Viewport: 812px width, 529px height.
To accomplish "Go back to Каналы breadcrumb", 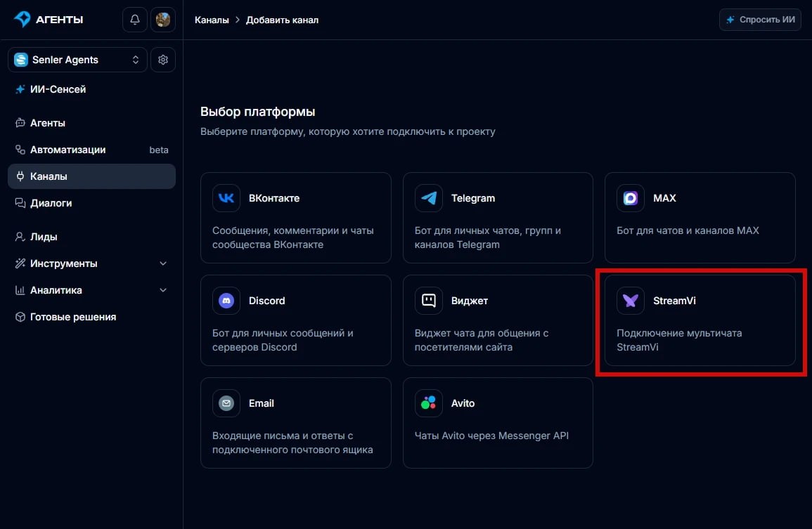I will coord(212,20).
